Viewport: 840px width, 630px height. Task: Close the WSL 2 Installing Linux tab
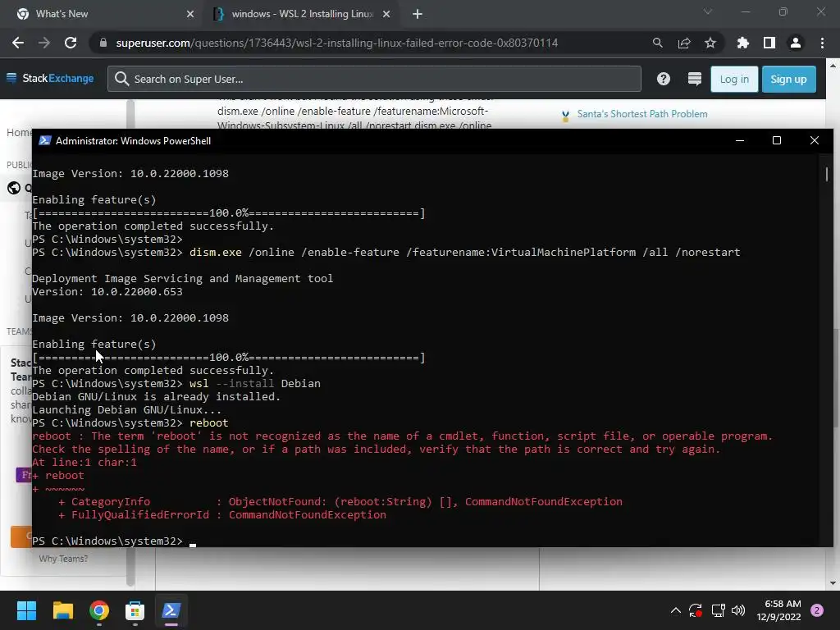[x=386, y=14]
